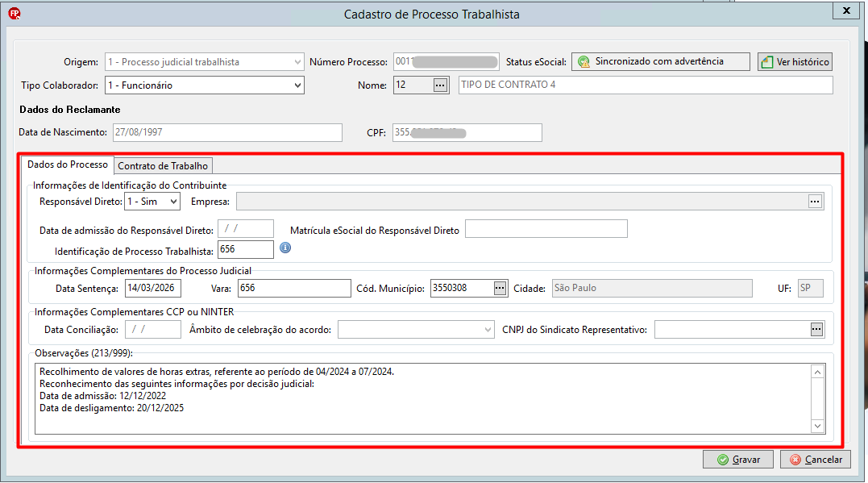Open the Origem dropdown
The height and width of the screenshot is (483, 868).
click(298, 62)
